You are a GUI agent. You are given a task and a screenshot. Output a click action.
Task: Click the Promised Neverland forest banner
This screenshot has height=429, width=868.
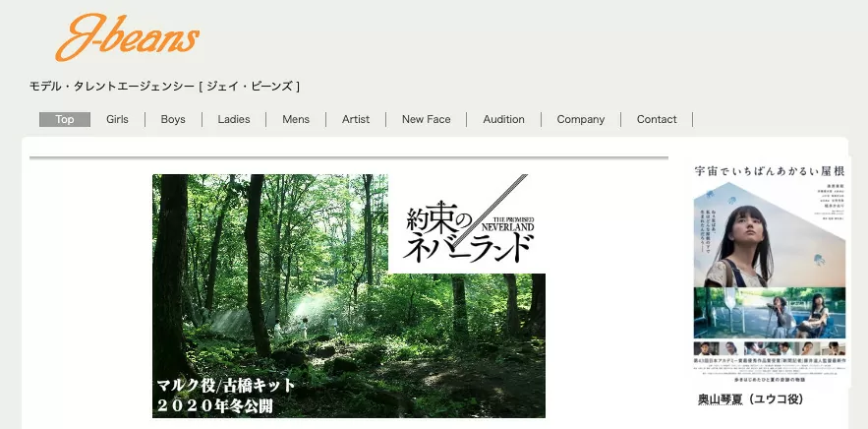coord(349,296)
